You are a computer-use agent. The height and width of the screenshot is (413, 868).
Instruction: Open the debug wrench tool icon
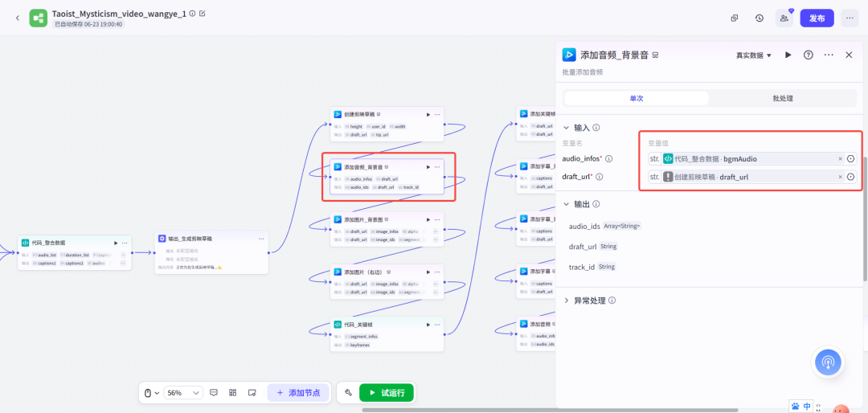[x=348, y=393]
